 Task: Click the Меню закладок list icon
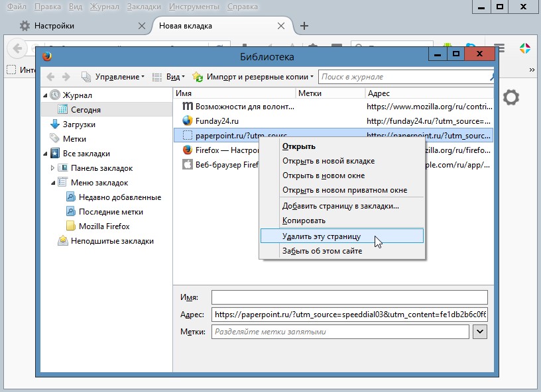tap(62, 182)
